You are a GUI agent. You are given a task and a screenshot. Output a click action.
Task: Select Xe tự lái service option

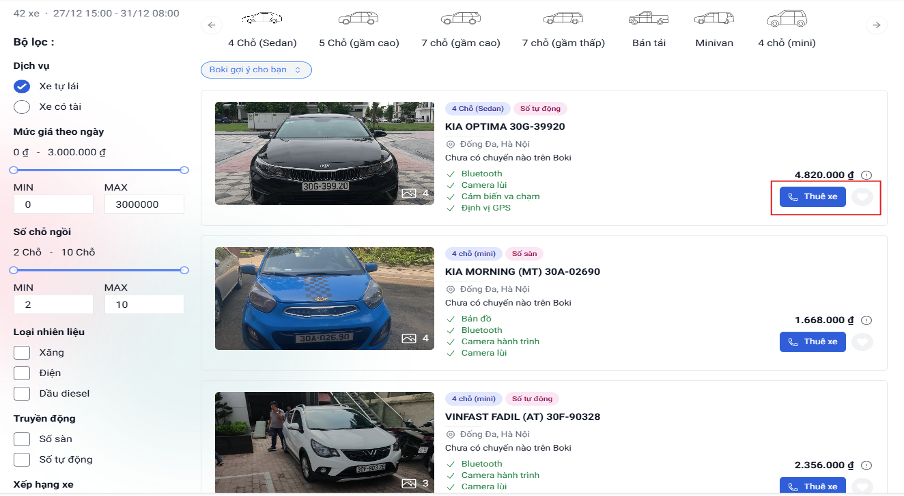point(22,87)
